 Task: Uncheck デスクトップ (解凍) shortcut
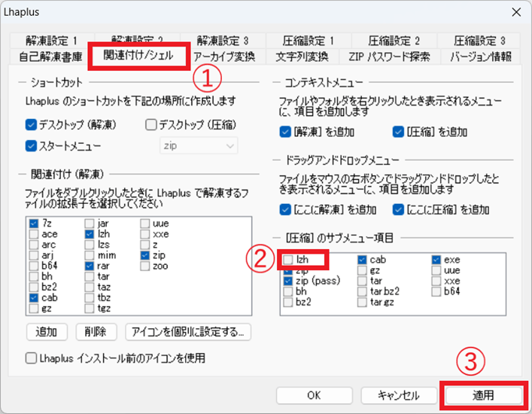(31, 125)
